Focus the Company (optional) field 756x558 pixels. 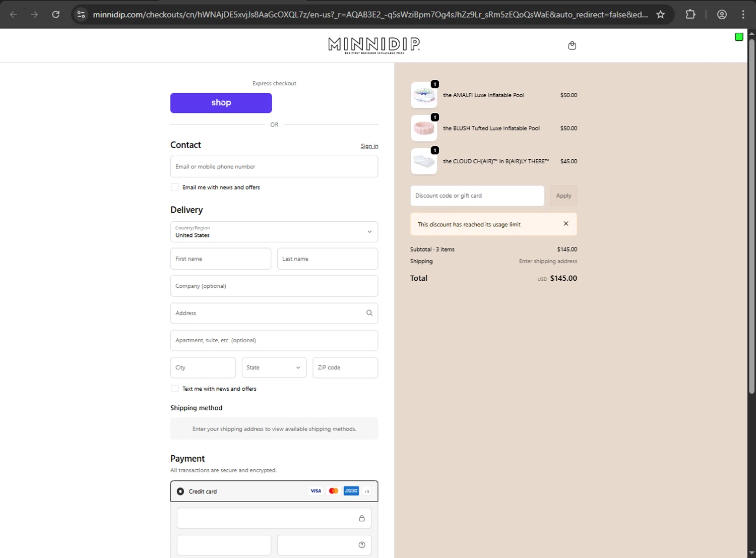pyautogui.click(x=274, y=286)
